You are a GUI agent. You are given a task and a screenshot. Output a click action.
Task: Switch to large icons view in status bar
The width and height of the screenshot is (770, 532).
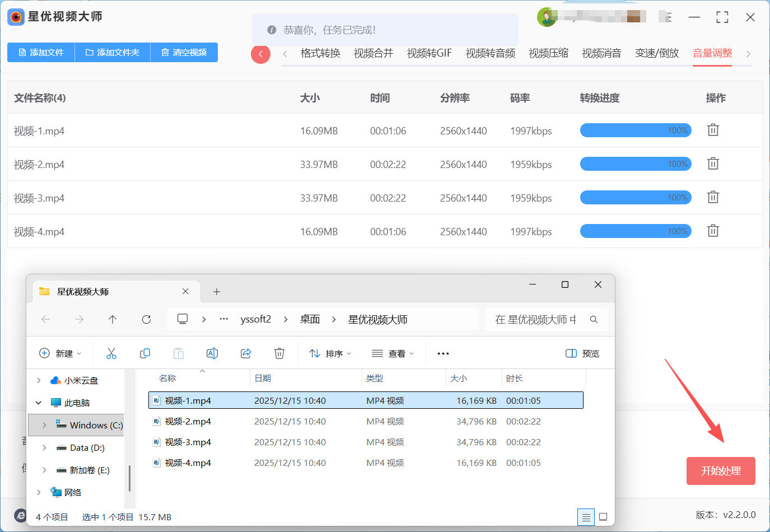click(x=603, y=517)
